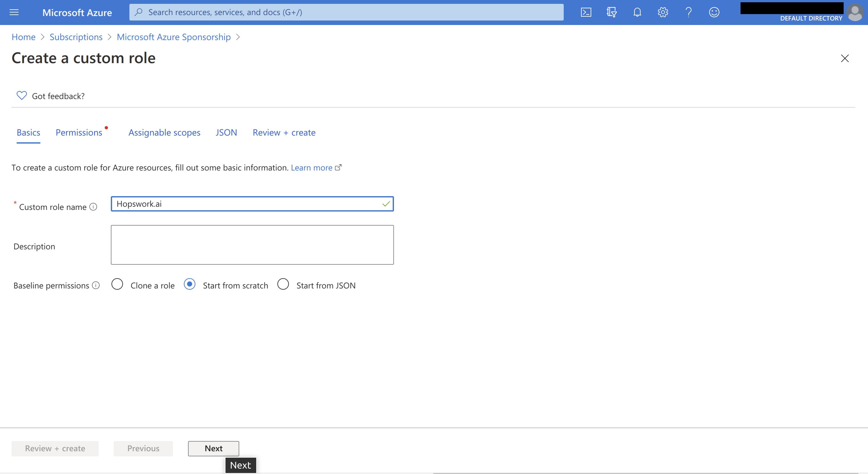
Task: Click info icon beside Baseline permissions
Action: coord(96,285)
